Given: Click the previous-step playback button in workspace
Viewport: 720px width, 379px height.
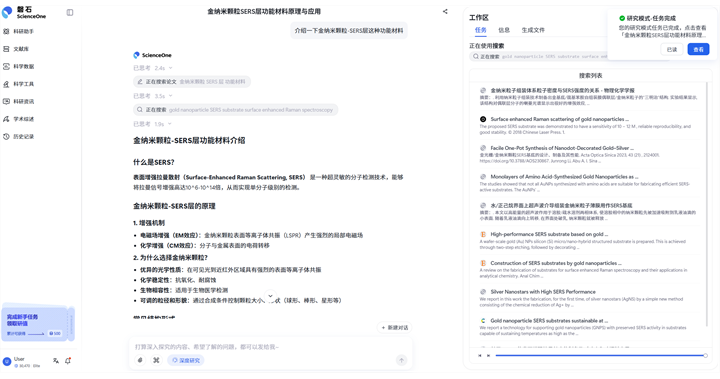Looking at the screenshot, I should point(479,356).
